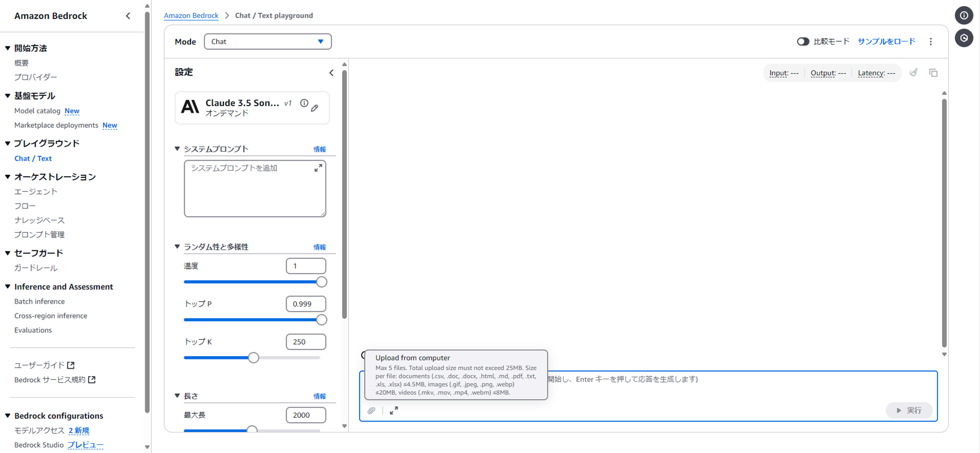Edit the selected Claude model
Viewport: 980px width, 453px height.
point(315,108)
